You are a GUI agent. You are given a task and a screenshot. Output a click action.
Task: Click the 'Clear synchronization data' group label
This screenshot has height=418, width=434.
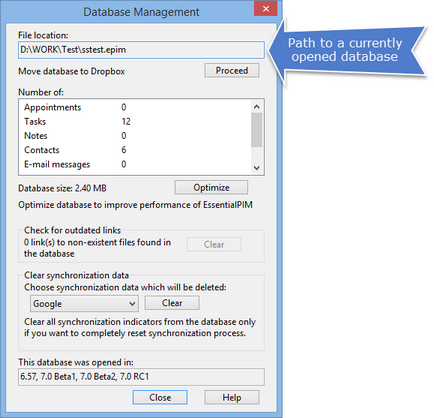(x=76, y=275)
